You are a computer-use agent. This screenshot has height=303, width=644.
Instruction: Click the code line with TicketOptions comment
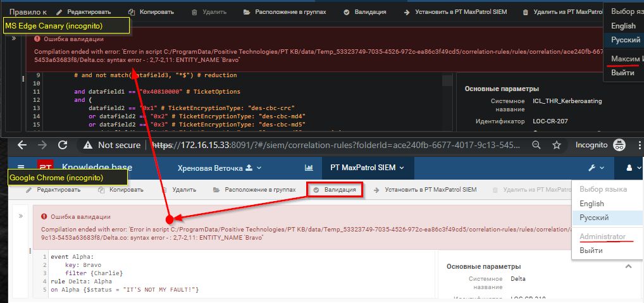[157, 92]
